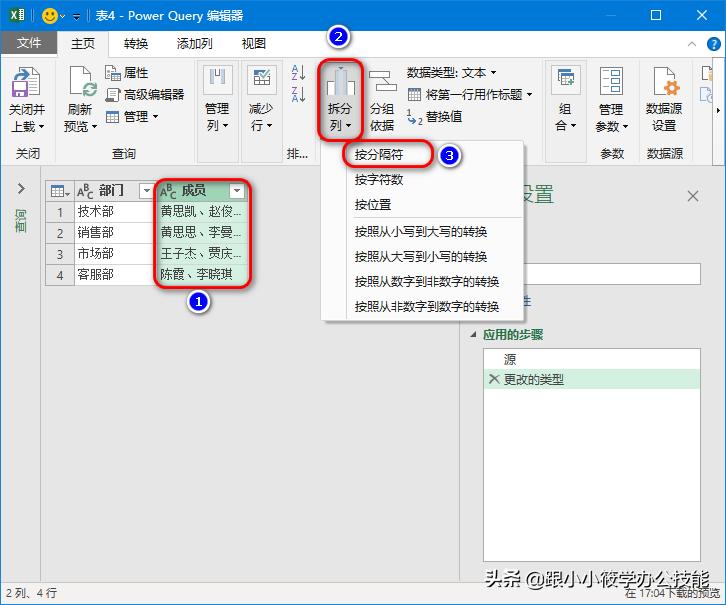
Task: Click the 技术部 cell
Action: (x=113, y=212)
